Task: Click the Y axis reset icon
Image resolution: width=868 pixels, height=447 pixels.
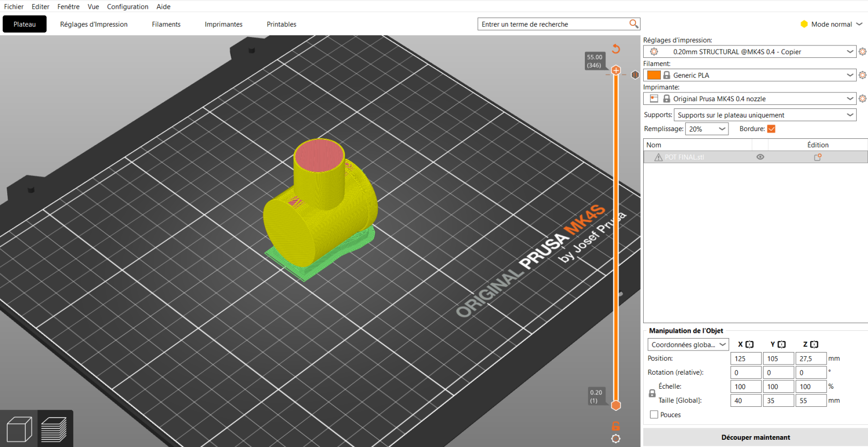Action: 782,344
